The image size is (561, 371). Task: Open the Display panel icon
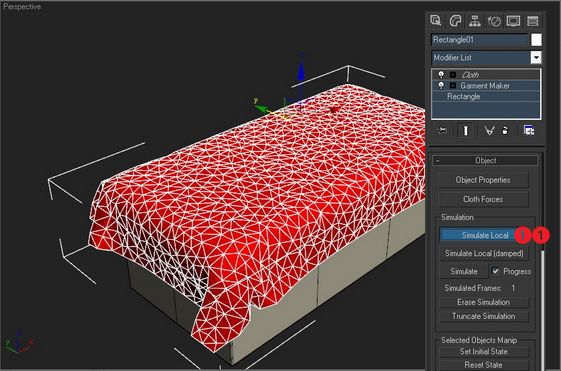tap(513, 21)
